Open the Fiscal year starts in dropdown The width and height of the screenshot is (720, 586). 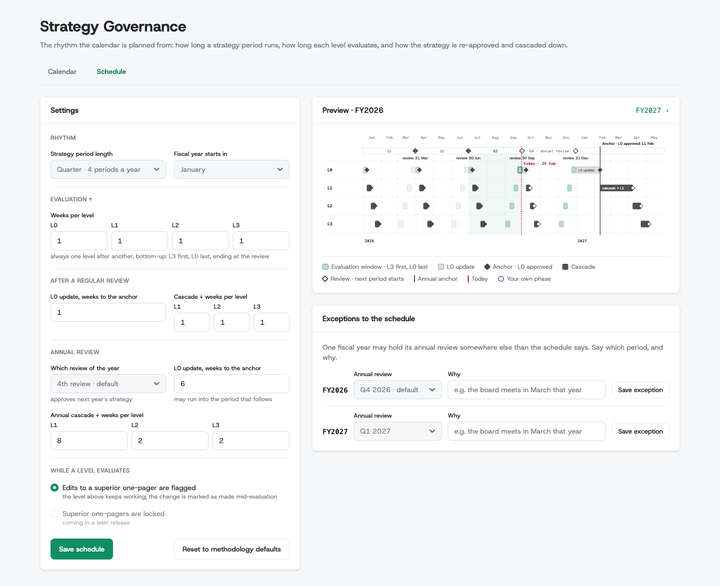click(x=231, y=169)
